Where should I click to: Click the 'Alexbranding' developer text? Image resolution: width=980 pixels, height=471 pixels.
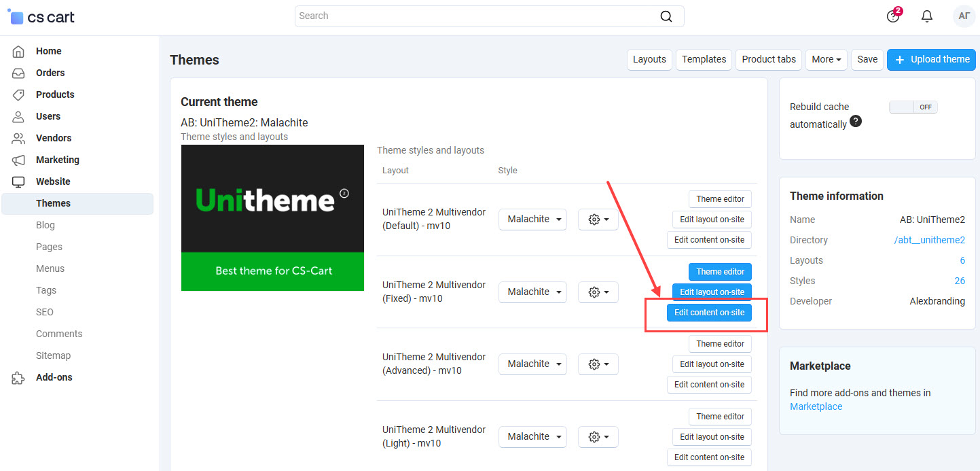(937, 301)
